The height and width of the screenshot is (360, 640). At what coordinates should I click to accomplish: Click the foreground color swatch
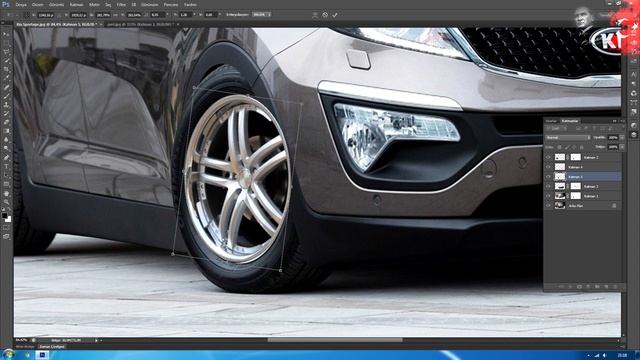4,215
